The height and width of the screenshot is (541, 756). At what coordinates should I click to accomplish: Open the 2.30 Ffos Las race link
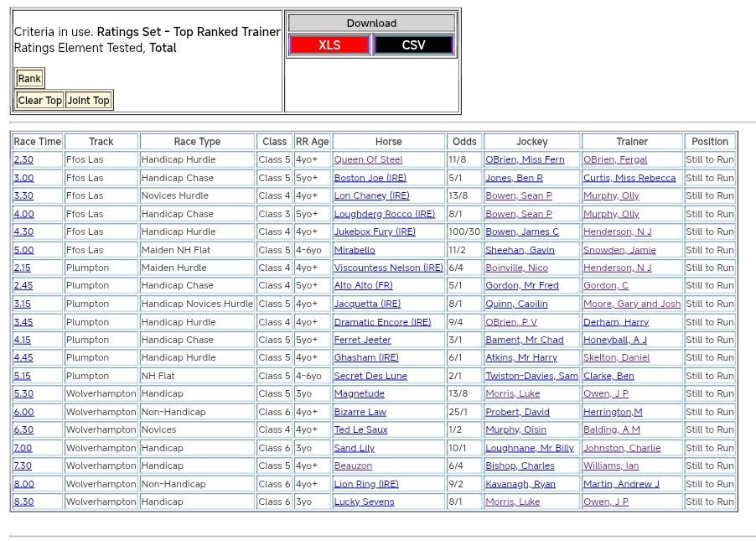tap(23, 159)
